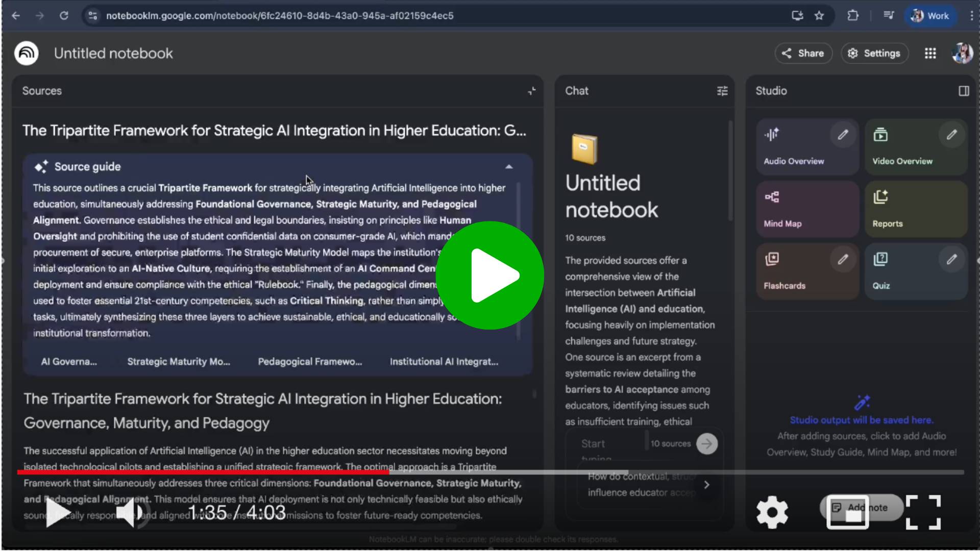
Task: Open video player settings gear
Action: [x=772, y=512]
